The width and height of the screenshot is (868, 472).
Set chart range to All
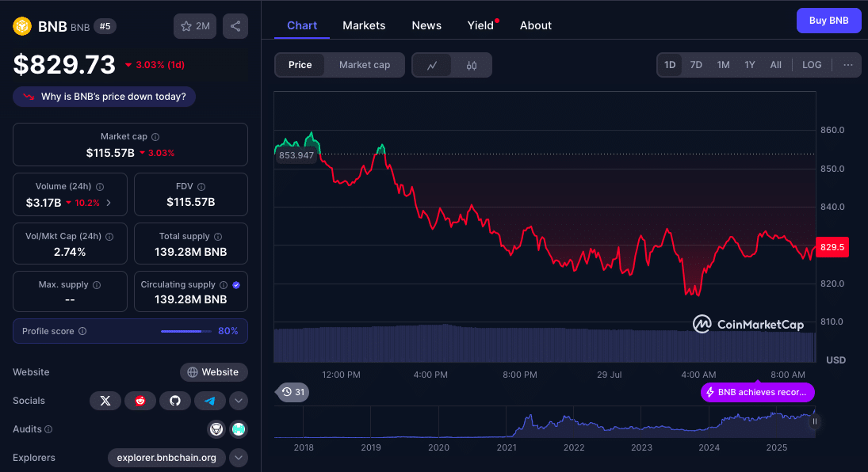(775, 65)
